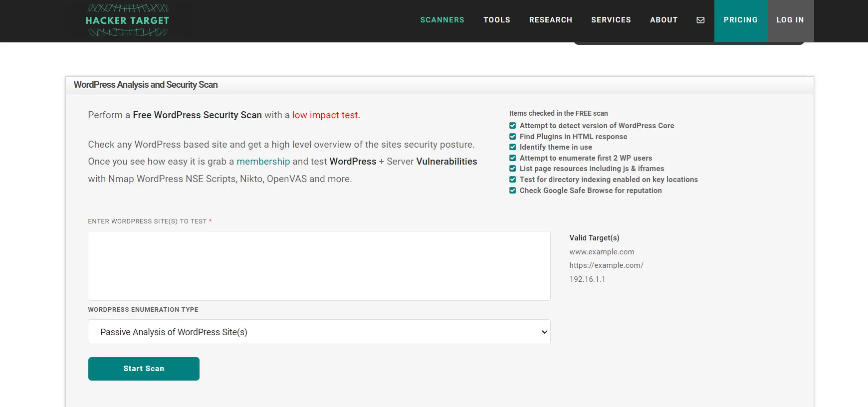Open the Research menu
The width and height of the screenshot is (868, 407).
point(551,20)
